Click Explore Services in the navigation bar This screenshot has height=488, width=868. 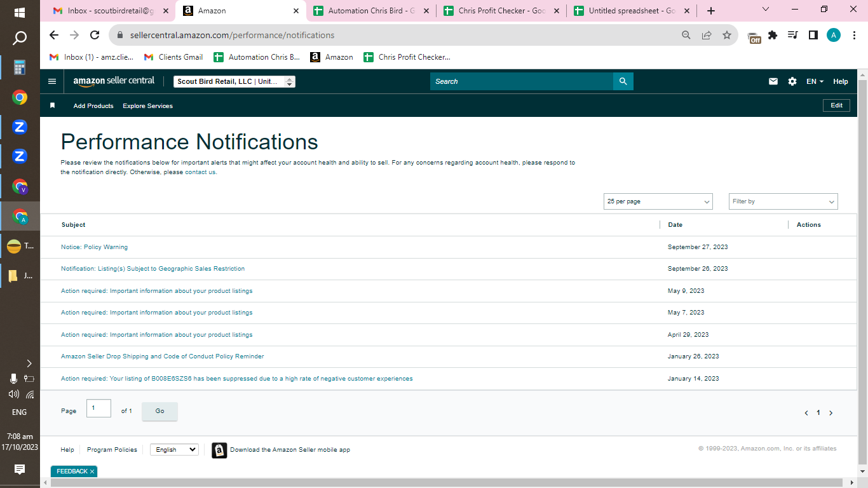tap(147, 106)
